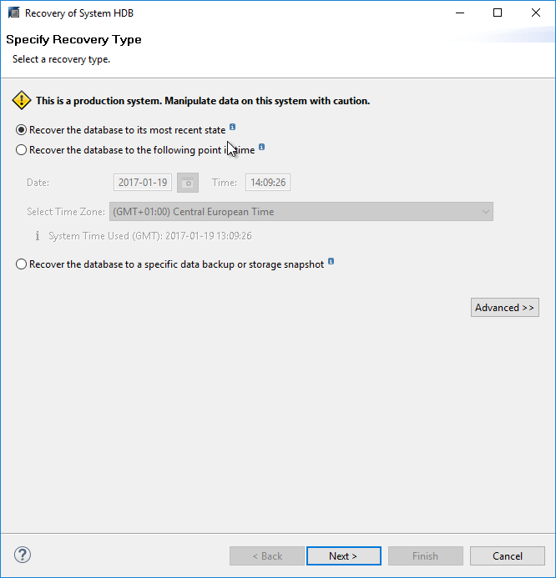Click the Date field showing 2017-01-19

coord(143,182)
